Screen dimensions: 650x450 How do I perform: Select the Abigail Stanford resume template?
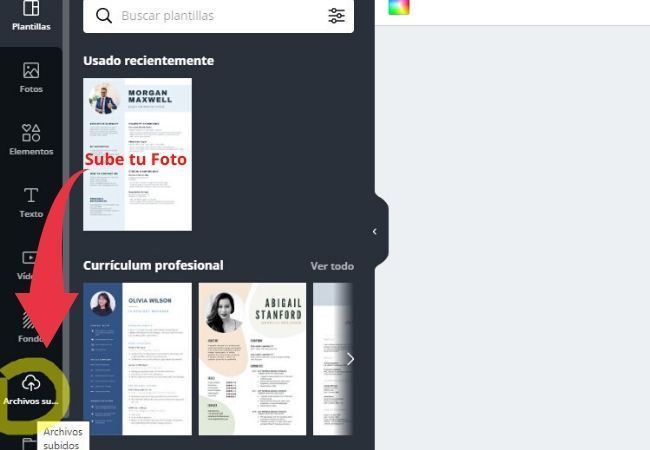(252, 359)
